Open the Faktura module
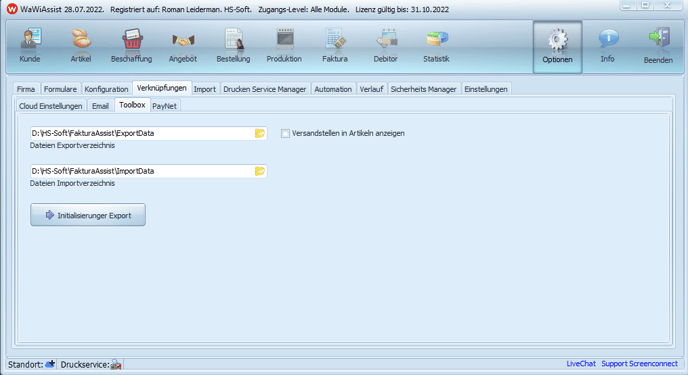 click(335, 46)
